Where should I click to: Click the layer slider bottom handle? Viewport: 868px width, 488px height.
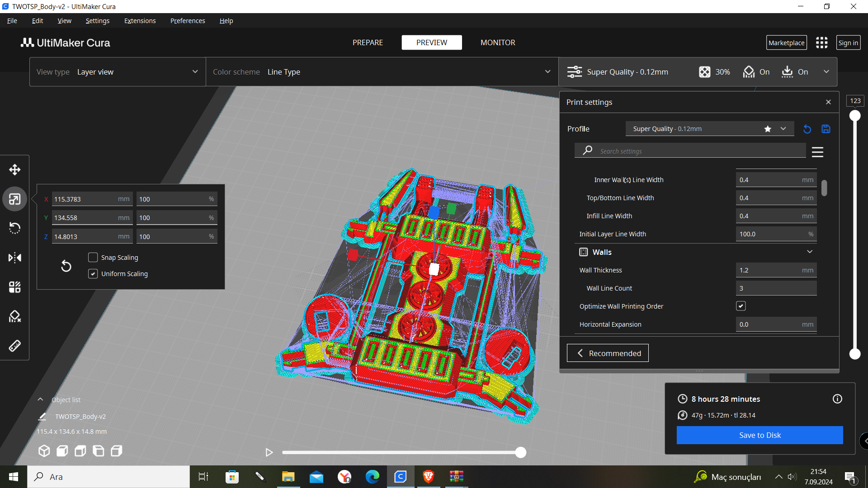point(855,354)
